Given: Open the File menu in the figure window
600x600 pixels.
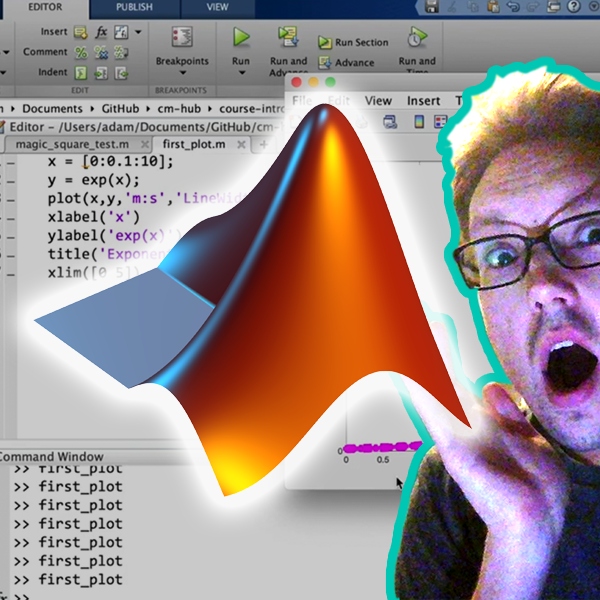Looking at the screenshot, I should click(x=302, y=101).
